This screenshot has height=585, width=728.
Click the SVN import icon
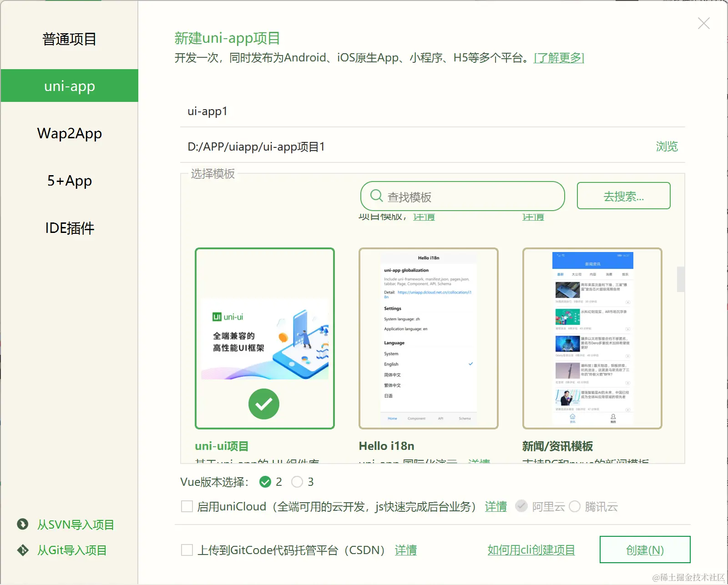(23, 524)
